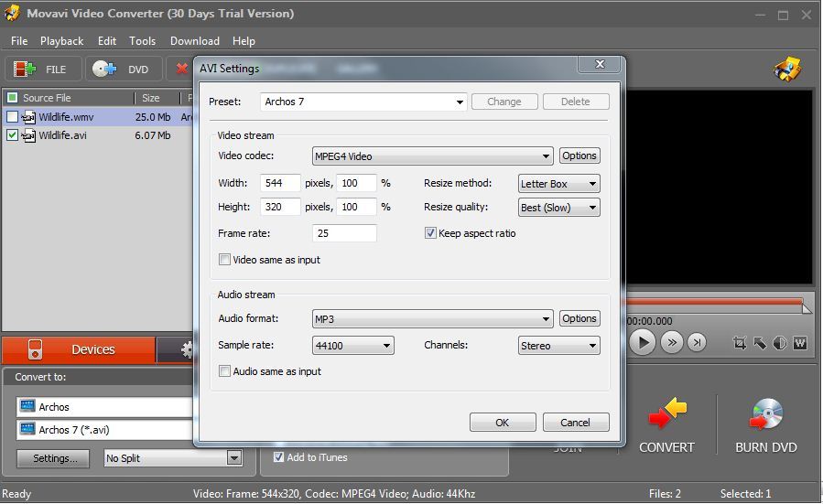Viewport: 823px width, 504px height.
Task: Click the Height pixels field showing 320
Action: pos(280,207)
